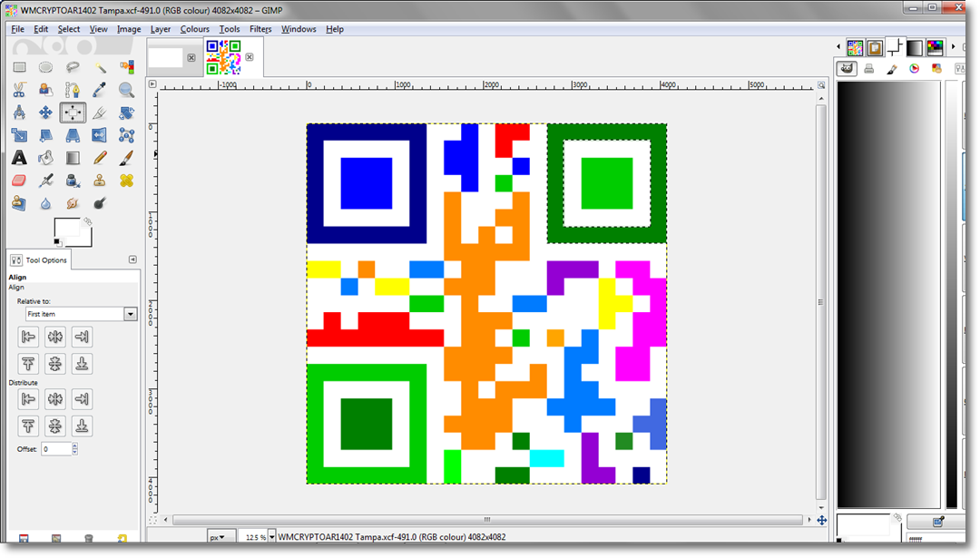Pick the Free Select lasso tool

tap(73, 67)
